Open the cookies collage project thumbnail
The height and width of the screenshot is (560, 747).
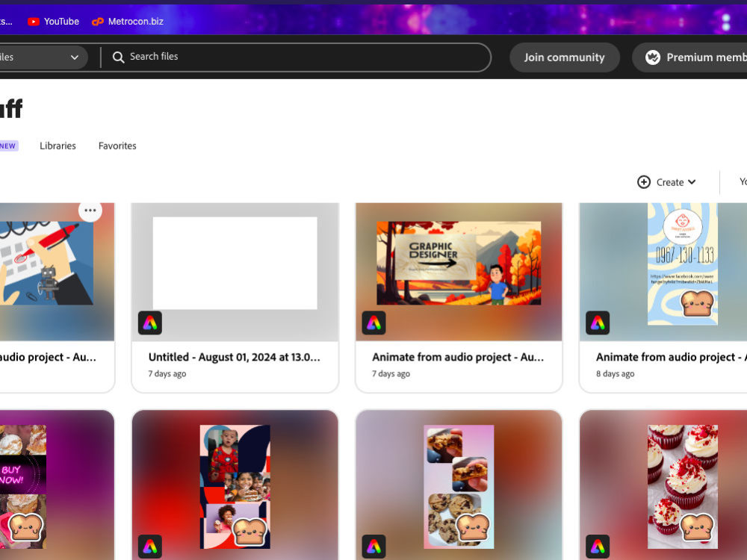459,487
